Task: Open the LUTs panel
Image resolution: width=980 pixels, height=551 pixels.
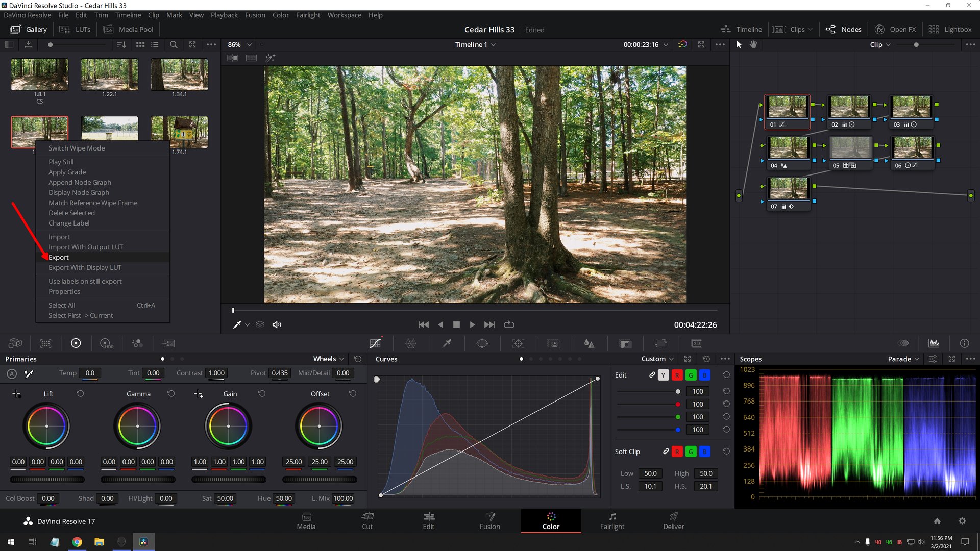Action: point(75,30)
